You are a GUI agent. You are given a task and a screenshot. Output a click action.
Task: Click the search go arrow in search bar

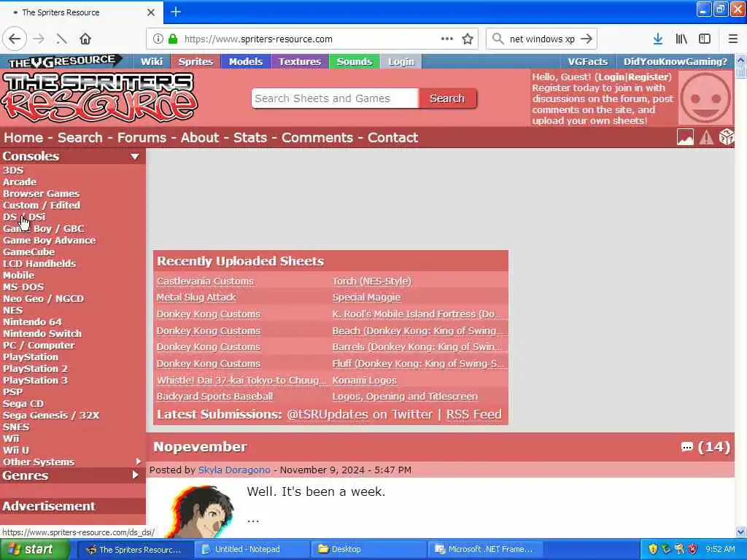click(587, 39)
